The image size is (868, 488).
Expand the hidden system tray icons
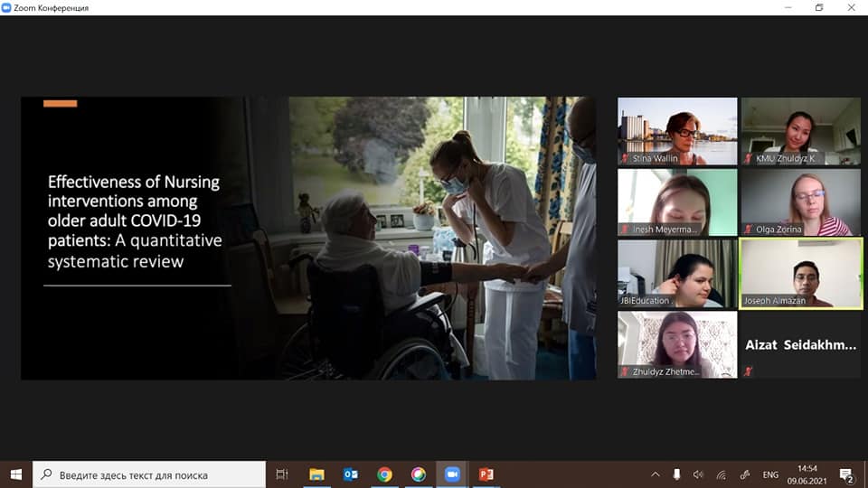[656, 474]
